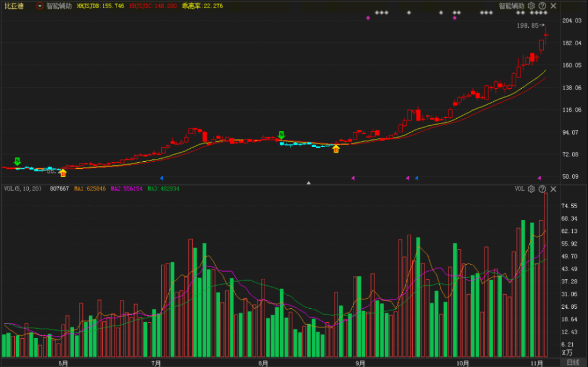Select the 日线 period button
588x367 pixels.
click(573, 362)
